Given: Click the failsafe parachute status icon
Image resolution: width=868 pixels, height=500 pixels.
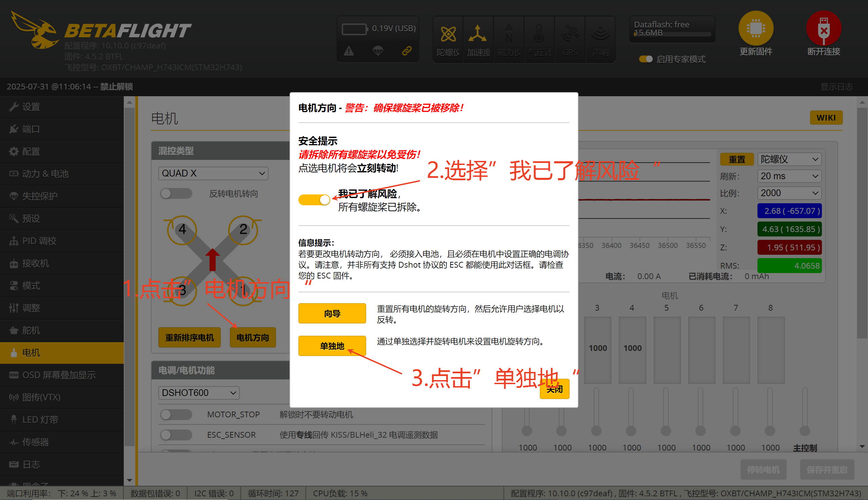Looking at the screenshot, I should point(378,51).
